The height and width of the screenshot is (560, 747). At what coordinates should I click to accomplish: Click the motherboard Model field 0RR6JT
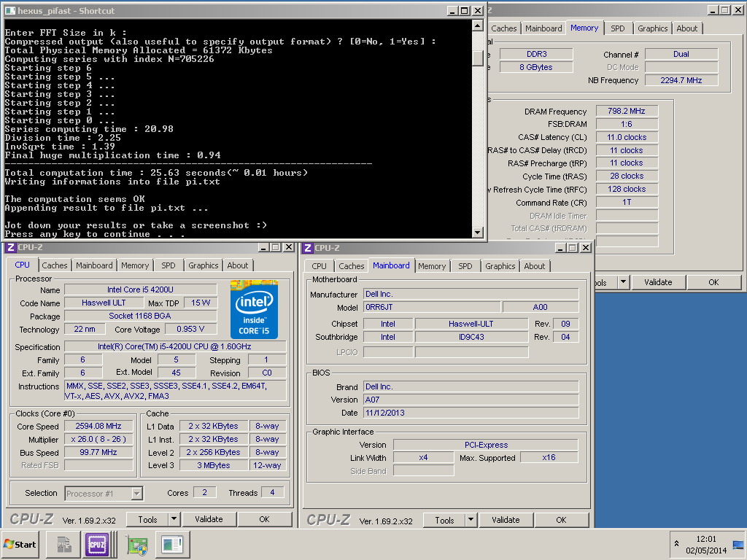[432, 307]
